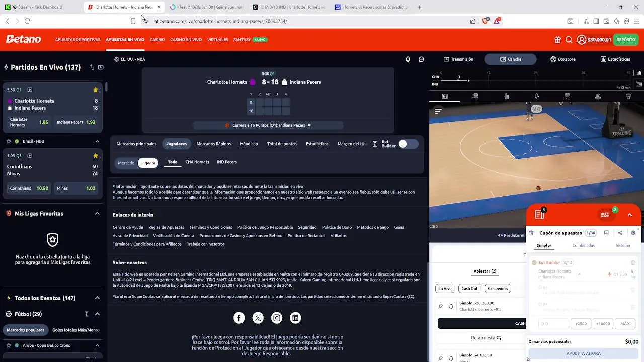Image resolution: width=644 pixels, height=362 pixels.
Task: Open the account profile icon
Action: pos(582,40)
